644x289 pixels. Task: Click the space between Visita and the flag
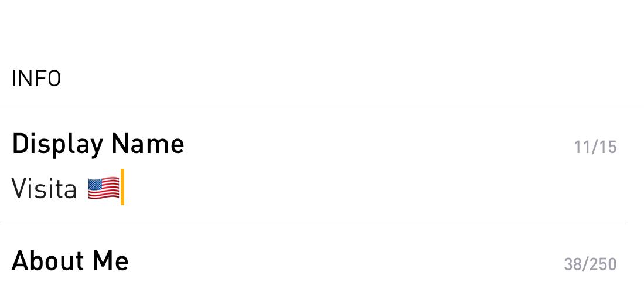82,189
